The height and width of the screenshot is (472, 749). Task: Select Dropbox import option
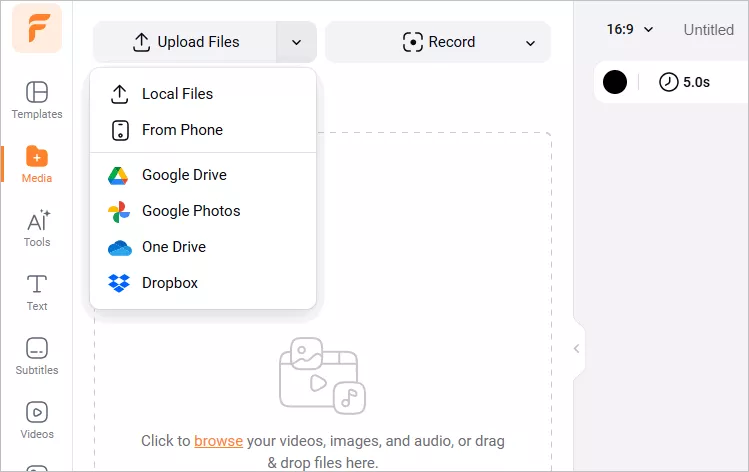pos(203,283)
